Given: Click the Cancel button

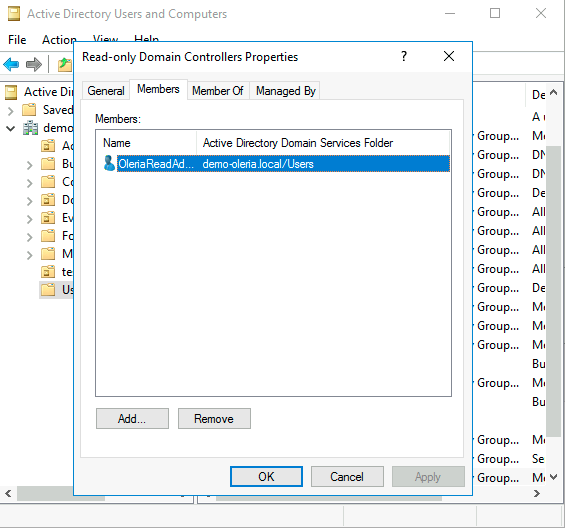Looking at the screenshot, I should pyautogui.click(x=347, y=476).
